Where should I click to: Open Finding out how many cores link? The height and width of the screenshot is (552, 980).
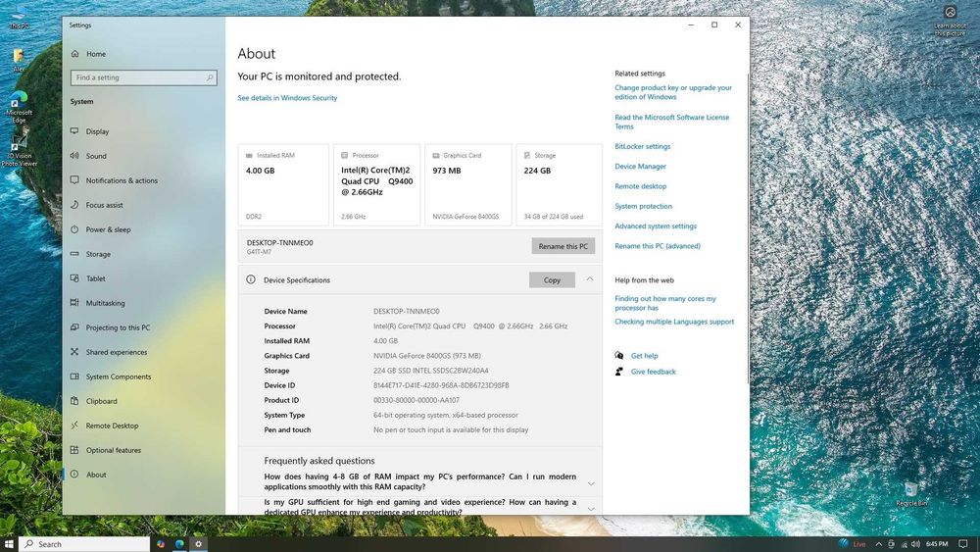665,303
